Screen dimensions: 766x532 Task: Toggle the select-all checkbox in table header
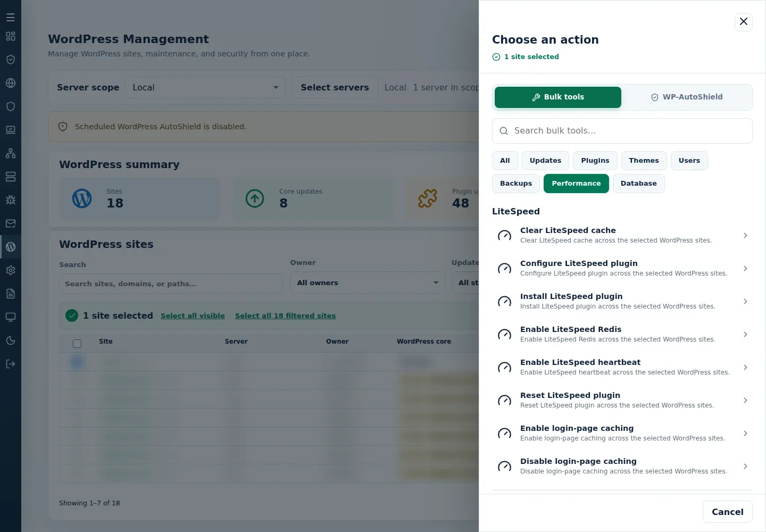77,344
